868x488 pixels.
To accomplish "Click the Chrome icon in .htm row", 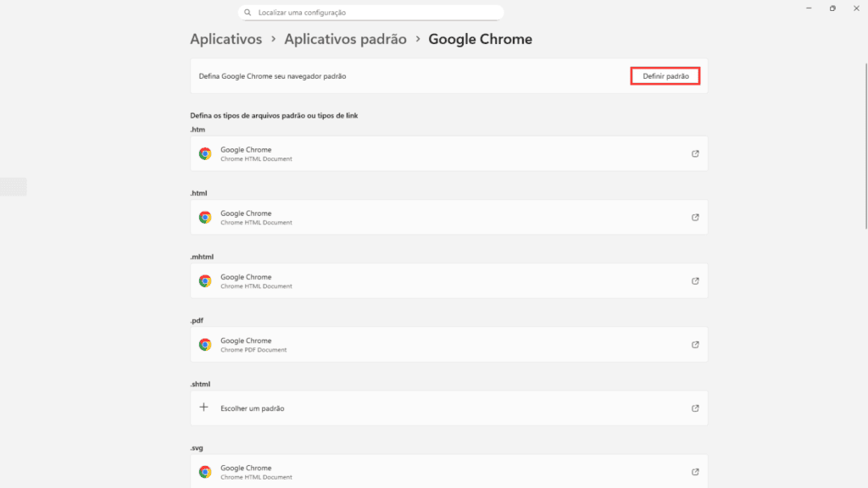I will [x=205, y=154].
